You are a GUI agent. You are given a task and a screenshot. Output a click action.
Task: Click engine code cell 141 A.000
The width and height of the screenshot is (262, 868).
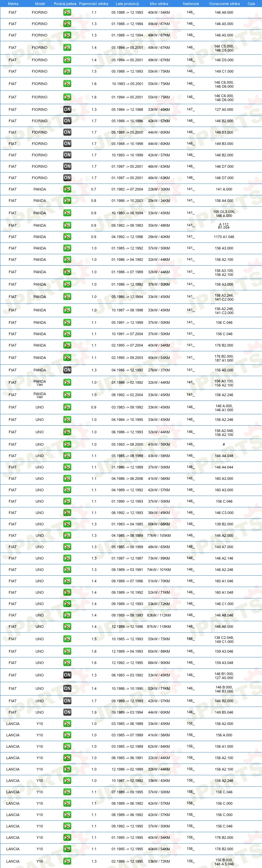click(224, 189)
